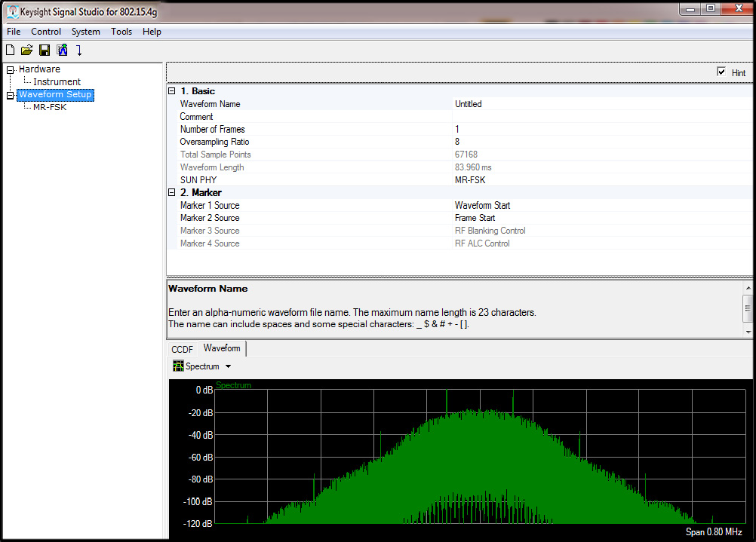Switch to the CCDF tab
Screen dimensions: 756x542
181,348
